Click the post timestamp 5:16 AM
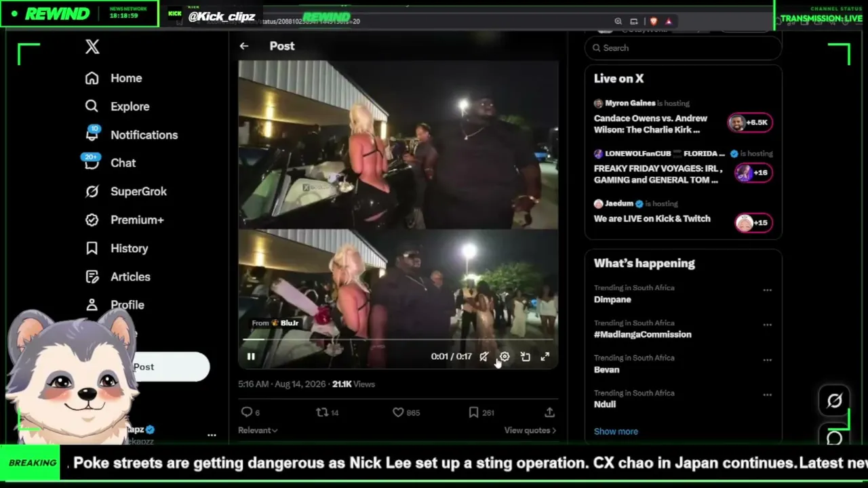 point(281,384)
